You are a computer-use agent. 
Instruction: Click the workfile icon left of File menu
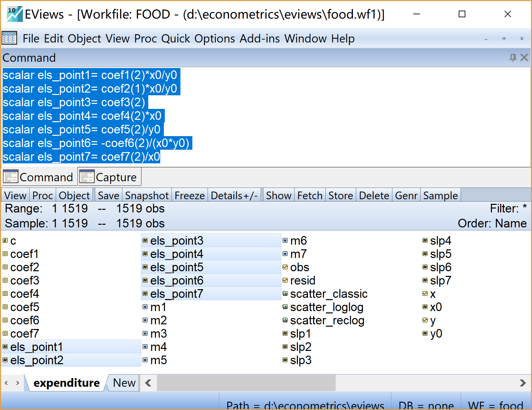(9, 39)
